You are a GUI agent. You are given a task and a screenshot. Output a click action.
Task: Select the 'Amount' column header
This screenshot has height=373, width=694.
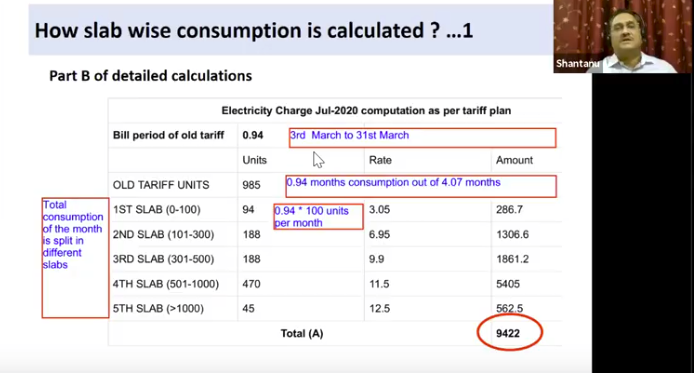point(514,160)
